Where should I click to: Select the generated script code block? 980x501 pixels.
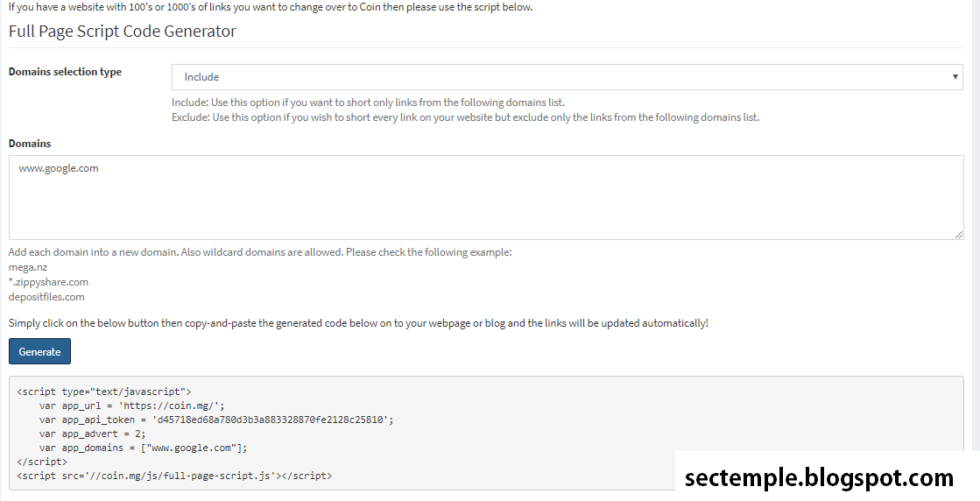point(486,434)
